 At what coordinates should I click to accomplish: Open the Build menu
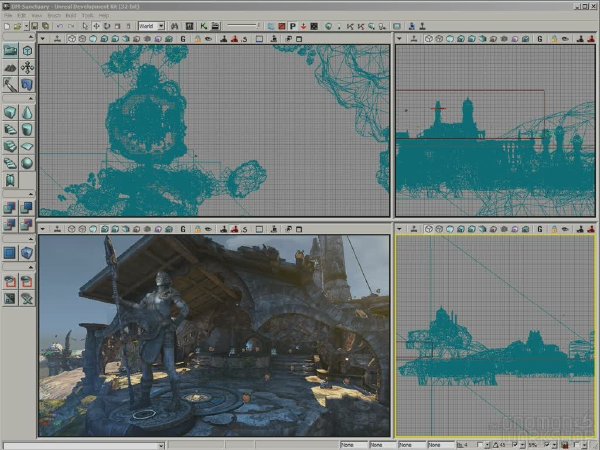71,15
